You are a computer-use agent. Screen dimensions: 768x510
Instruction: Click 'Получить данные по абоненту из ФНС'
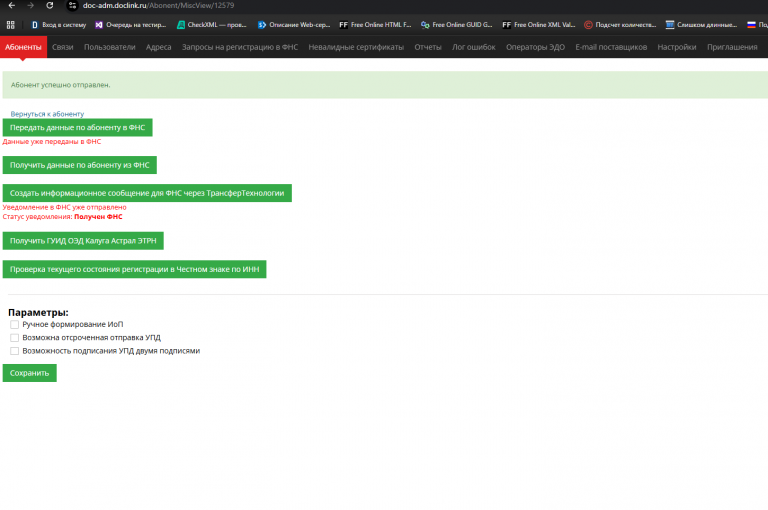coord(79,165)
